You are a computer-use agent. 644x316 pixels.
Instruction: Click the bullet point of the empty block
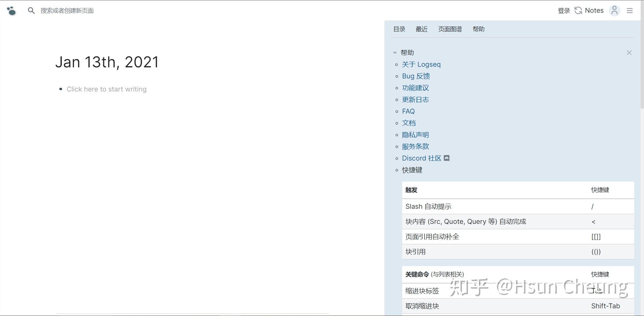coord(61,89)
